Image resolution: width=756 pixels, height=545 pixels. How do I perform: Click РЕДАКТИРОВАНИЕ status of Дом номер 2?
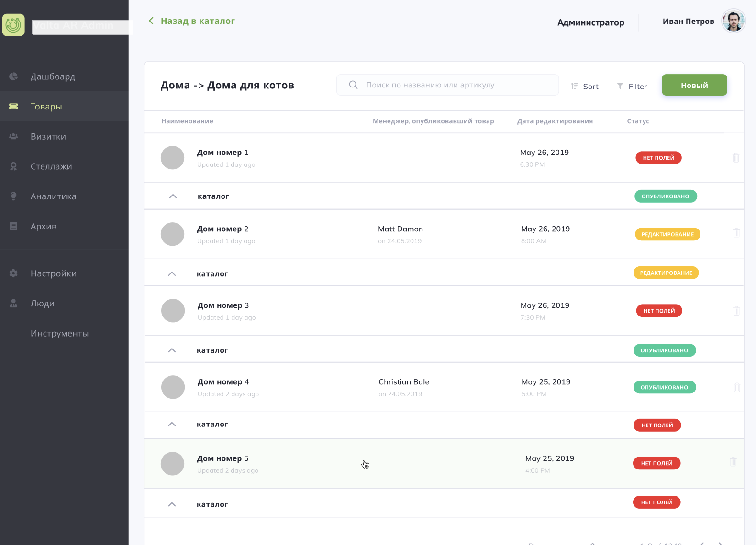tap(667, 234)
